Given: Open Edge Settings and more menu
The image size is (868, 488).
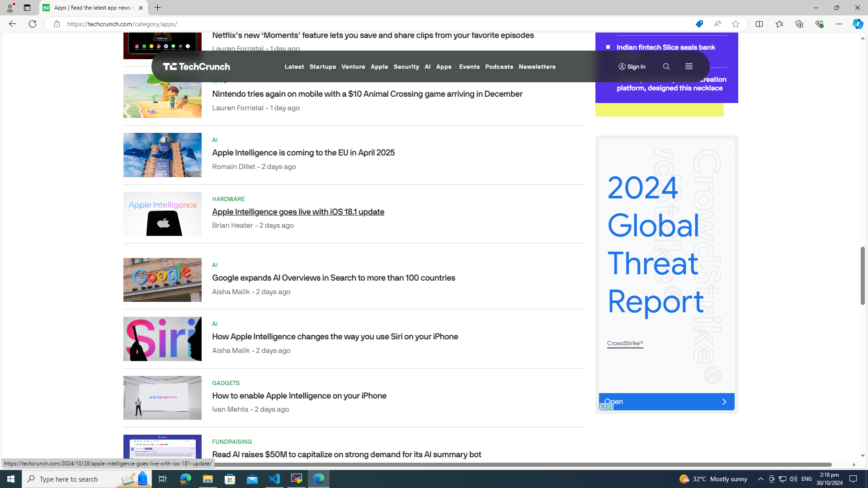Looking at the screenshot, I should pyautogui.click(x=839, y=24).
